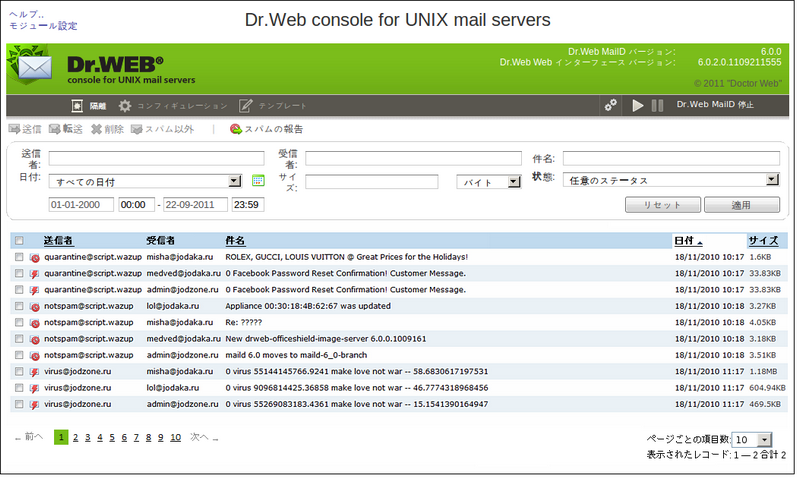Click virus icon on 55269083183.4361 row
Screen dimensions: 800x479
(35, 405)
